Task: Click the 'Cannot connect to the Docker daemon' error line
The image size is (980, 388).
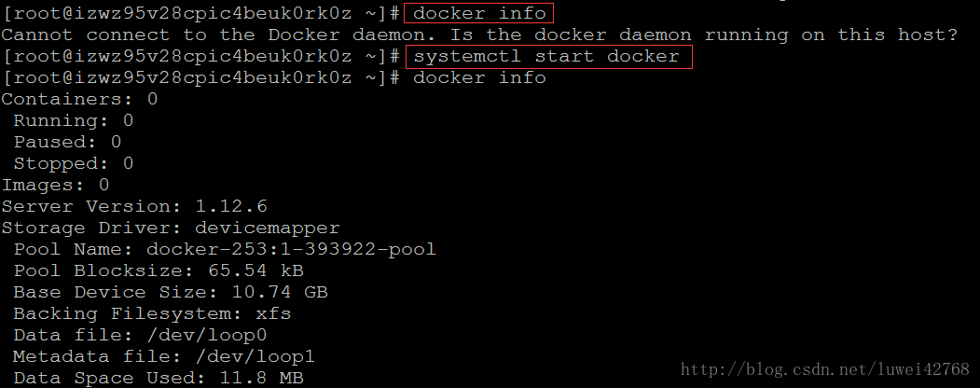Action: [x=479, y=35]
